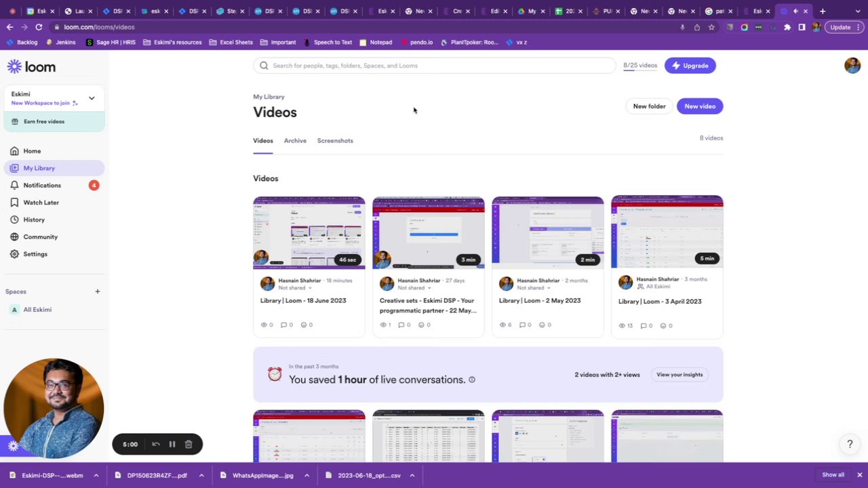Click the address bar loom.com URL
868x488 pixels.
[x=100, y=27]
